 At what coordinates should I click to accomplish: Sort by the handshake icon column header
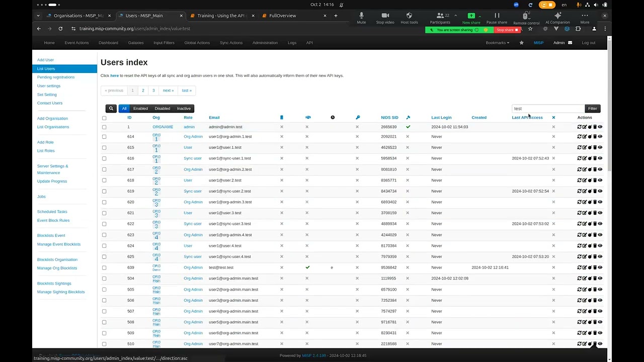coord(308,118)
